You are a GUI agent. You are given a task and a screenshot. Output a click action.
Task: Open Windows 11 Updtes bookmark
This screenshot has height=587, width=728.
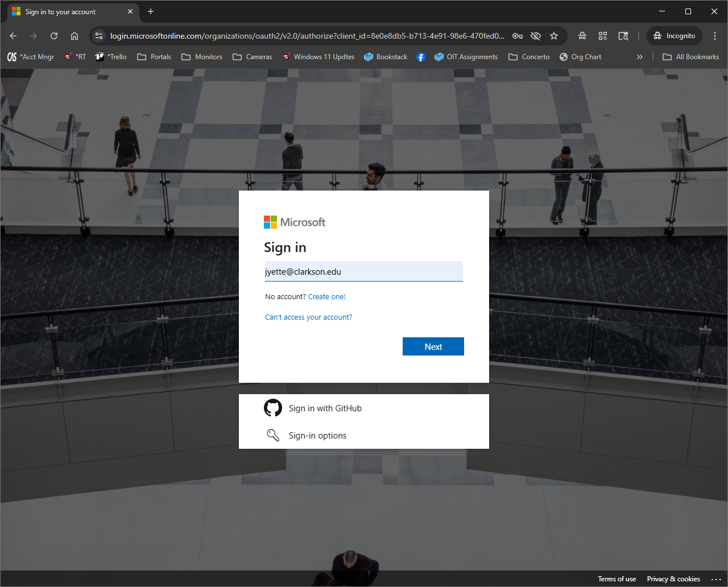pyautogui.click(x=318, y=57)
